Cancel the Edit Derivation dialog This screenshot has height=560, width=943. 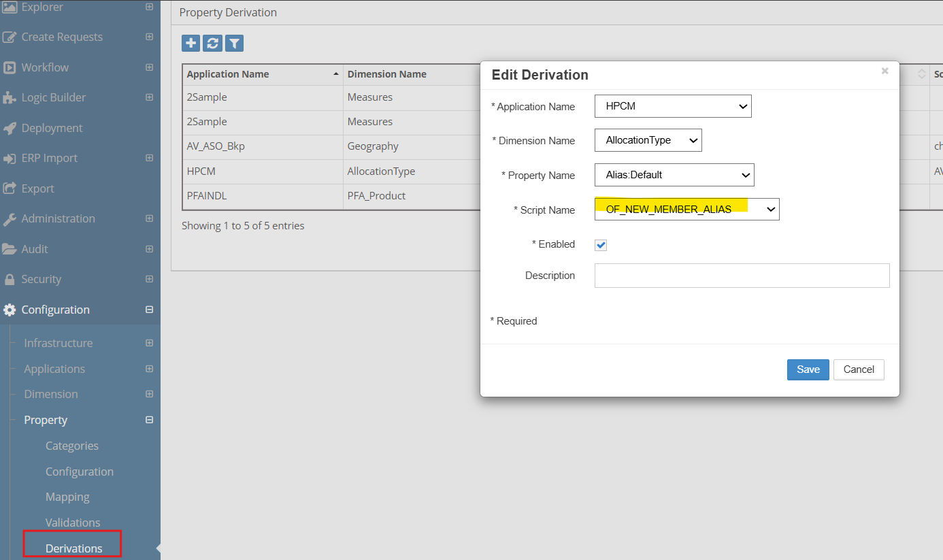point(858,369)
